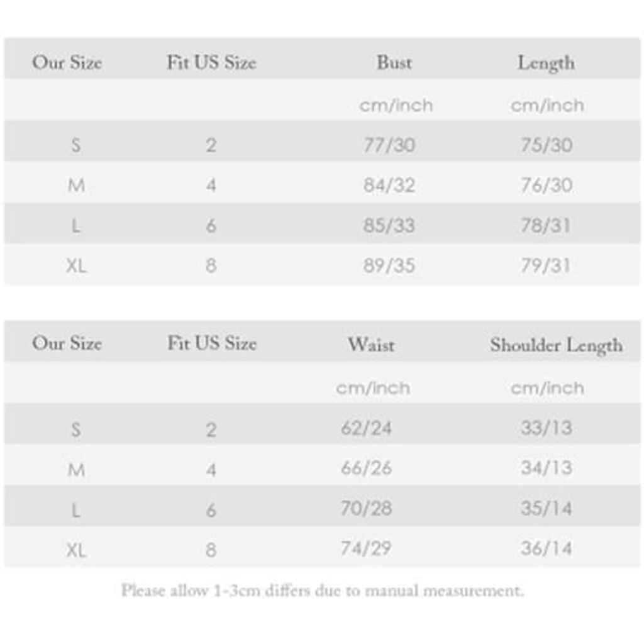The height and width of the screenshot is (644, 644).
Task: Click the 75/30 length value
Action: coord(546,145)
